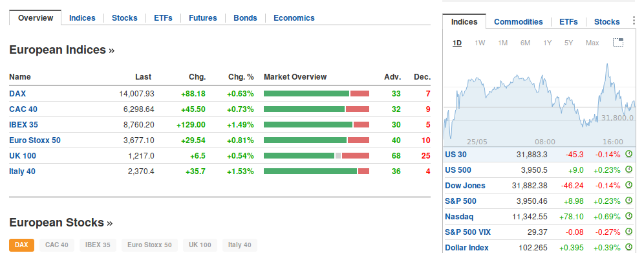Screen dimensions: 644x253
Task: Click the clock icon beside US 500
Action: (628, 170)
